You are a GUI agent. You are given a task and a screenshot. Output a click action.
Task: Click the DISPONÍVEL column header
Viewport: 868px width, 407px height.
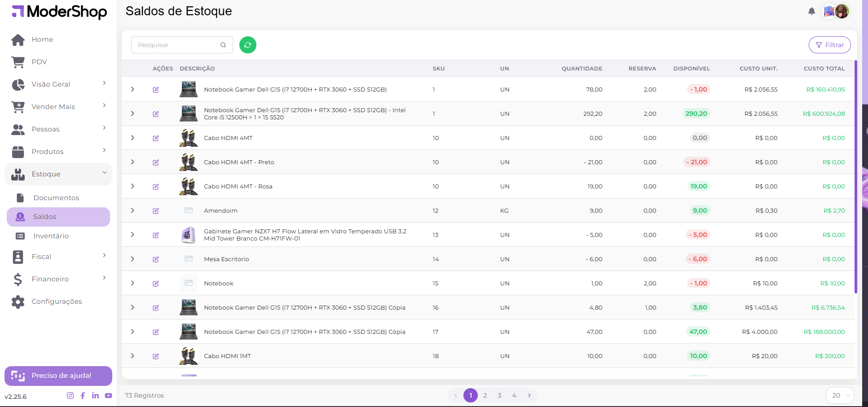click(x=692, y=69)
